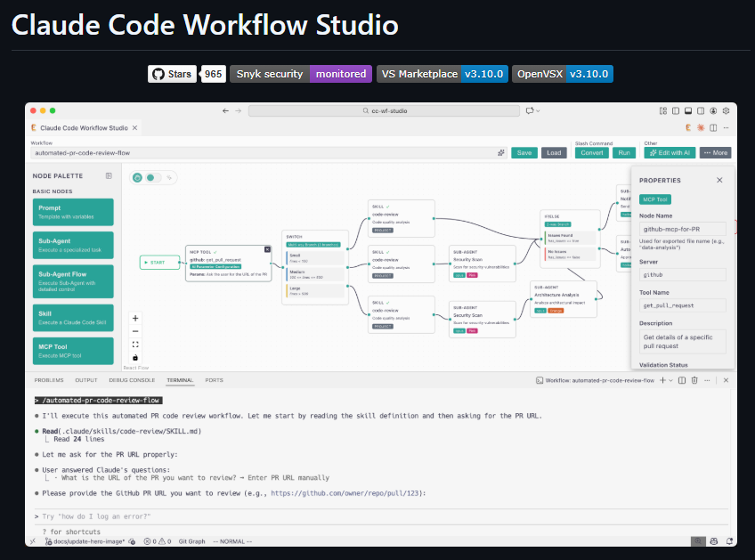Open the terminal profile dropdown chevron

pyautogui.click(x=670, y=380)
